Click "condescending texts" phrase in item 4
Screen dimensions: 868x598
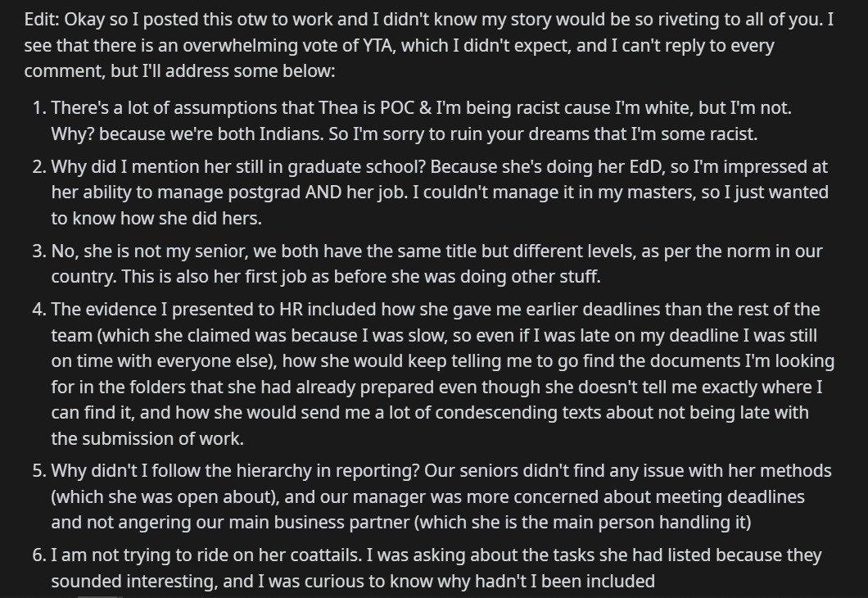tap(496, 413)
